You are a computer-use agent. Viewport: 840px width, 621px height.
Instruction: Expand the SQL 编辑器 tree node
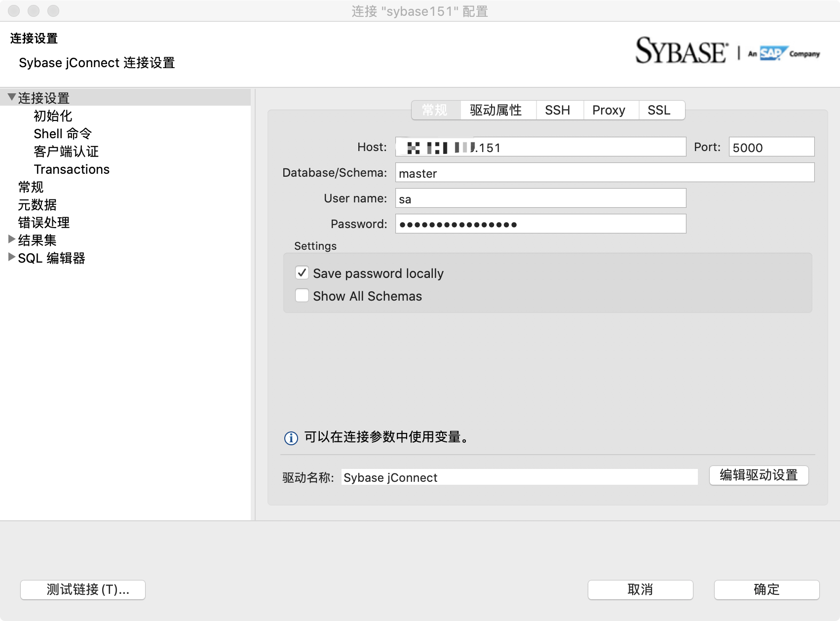click(11, 258)
